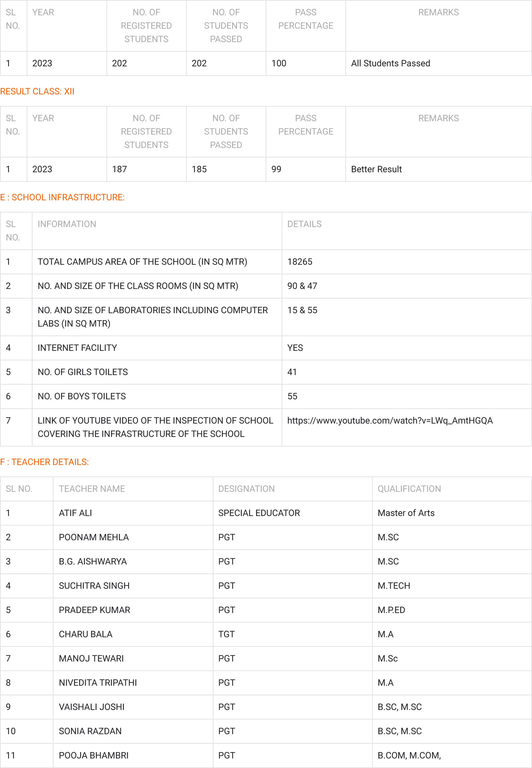The height and width of the screenshot is (768, 532).
Task: Click the TEACHER NAME column header
Action: point(92,489)
